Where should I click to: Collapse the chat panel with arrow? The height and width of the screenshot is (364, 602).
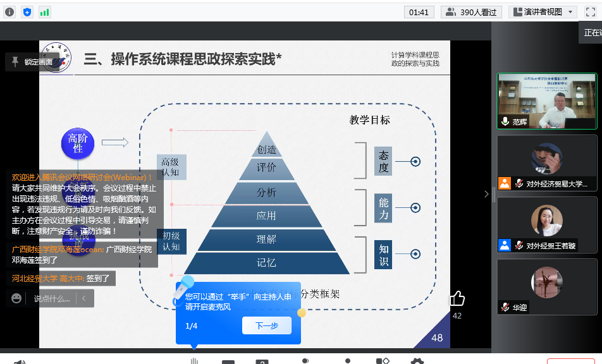(84, 298)
